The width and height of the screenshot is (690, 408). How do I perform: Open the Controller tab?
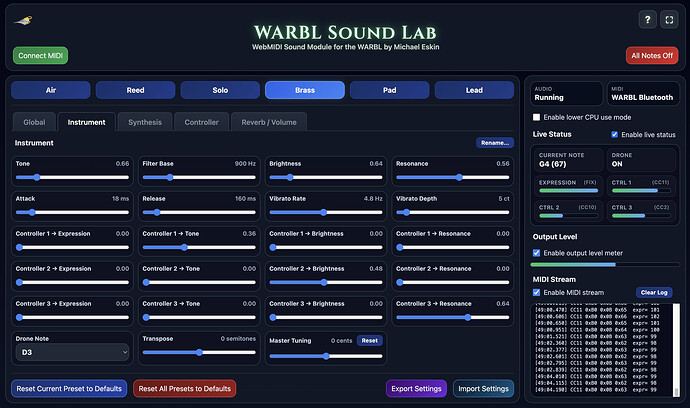tap(201, 122)
